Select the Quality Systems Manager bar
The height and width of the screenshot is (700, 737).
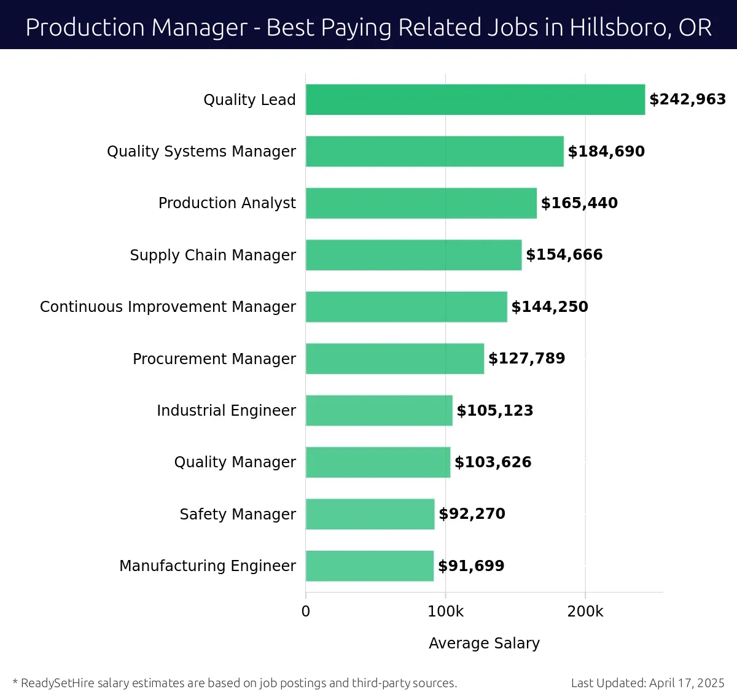pyautogui.click(x=435, y=151)
